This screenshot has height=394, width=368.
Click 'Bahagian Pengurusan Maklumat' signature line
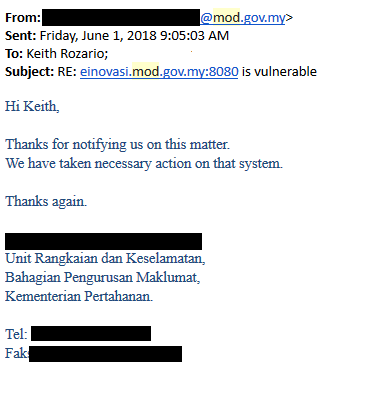tap(103, 277)
